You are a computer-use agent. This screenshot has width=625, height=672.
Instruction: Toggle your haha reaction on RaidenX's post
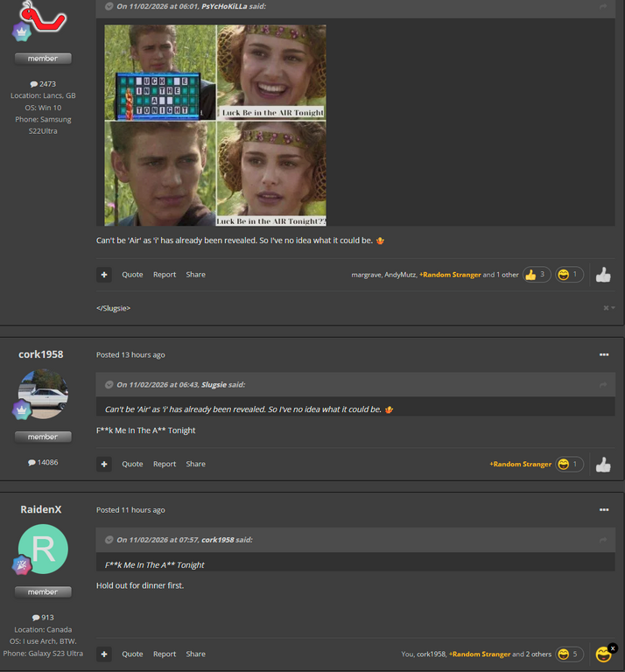tap(604, 654)
